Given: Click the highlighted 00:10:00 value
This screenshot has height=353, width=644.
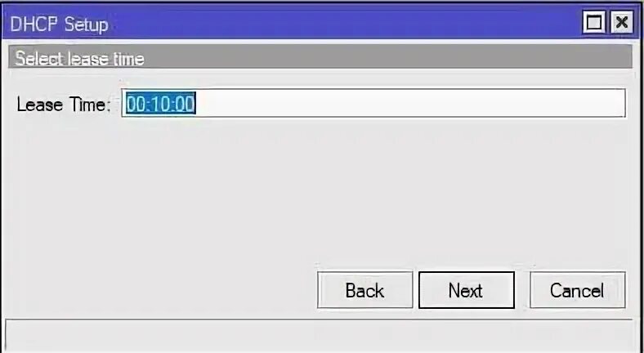Looking at the screenshot, I should pyautogui.click(x=160, y=104).
